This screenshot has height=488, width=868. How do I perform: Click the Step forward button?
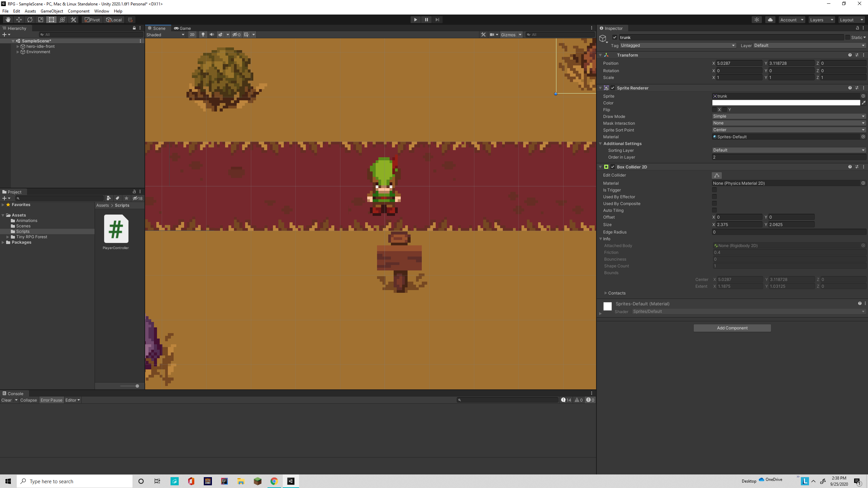click(437, 20)
